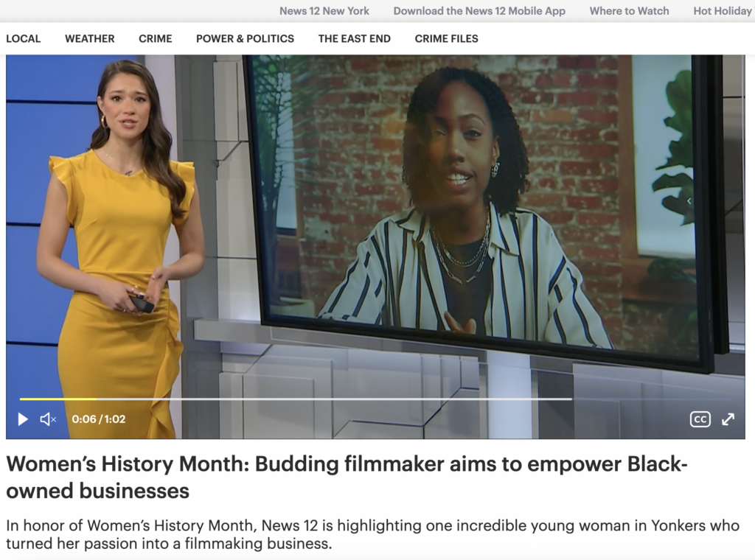This screenshot has height=560, width=755.
Task: Select WEATHER in the navigation bar
Action: pyautogui.click(x=90, y=38)
